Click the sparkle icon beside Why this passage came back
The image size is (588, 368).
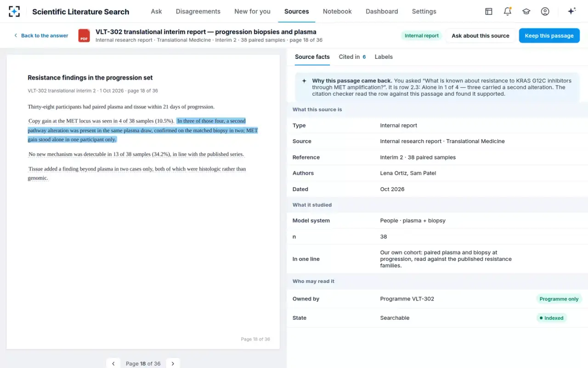click(304, 81)
